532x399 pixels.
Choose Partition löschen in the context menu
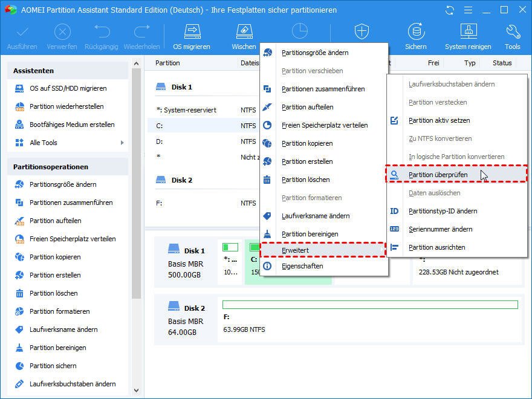(324, 180)
